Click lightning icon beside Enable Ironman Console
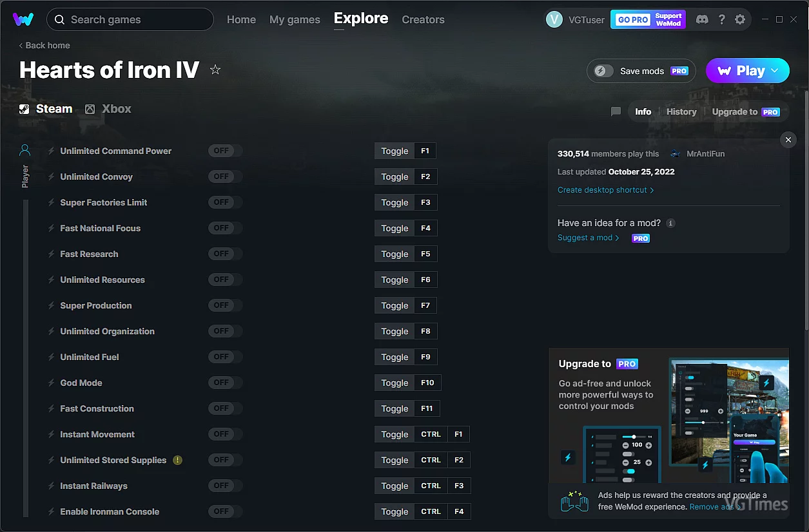 [x=52, y=511]
